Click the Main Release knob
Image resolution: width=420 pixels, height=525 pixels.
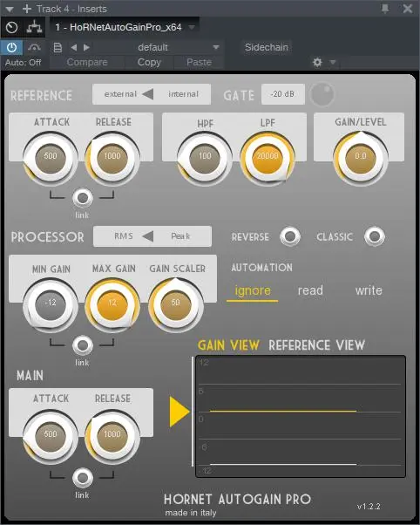(x=112, y=436)
